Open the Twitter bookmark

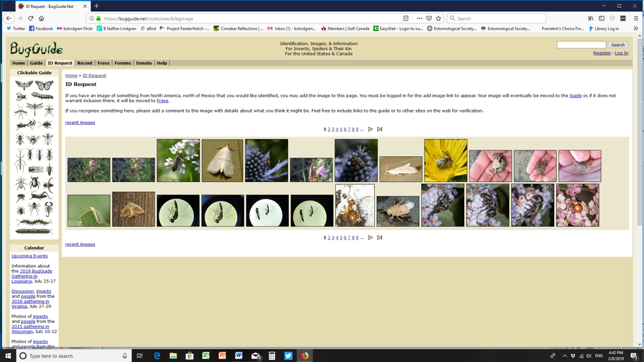click(16, 28)
